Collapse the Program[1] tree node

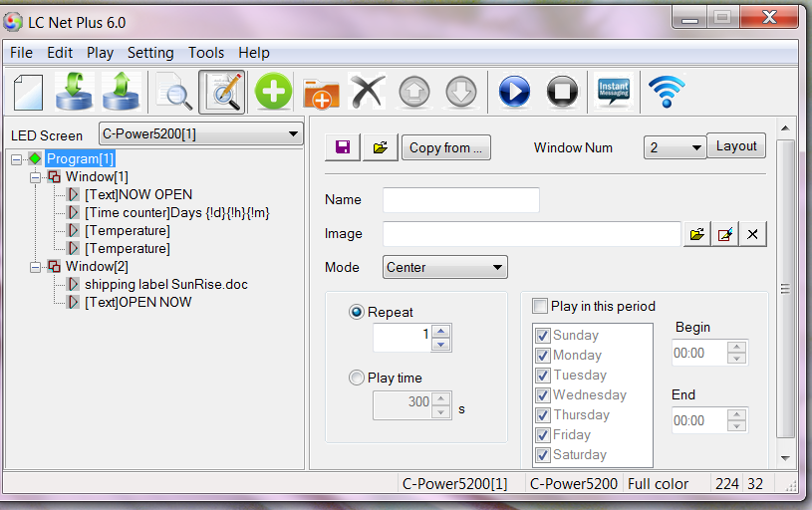pyautogui.click(x=17, y=159)
